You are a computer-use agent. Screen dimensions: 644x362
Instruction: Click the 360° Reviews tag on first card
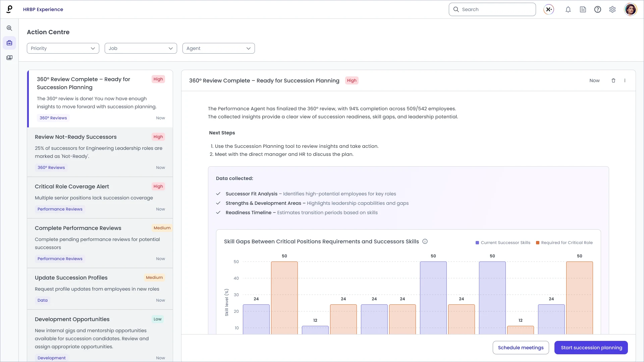tap(53, 118)
